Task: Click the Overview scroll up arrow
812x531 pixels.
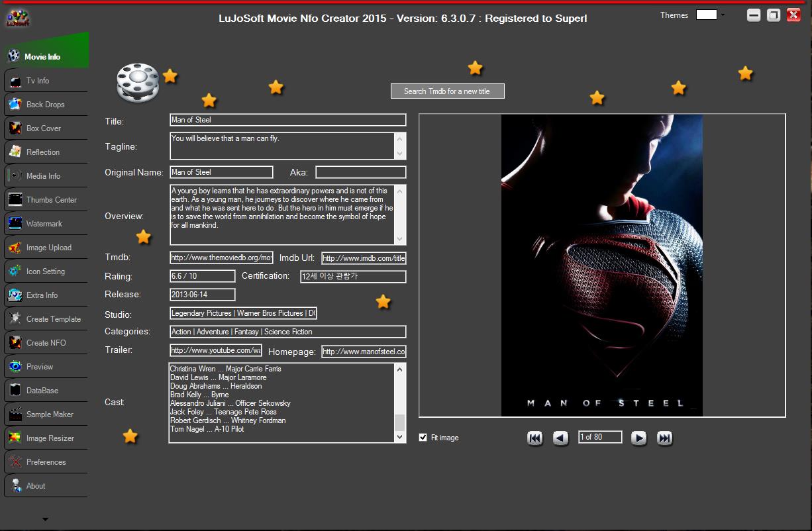Action: coord(399,191)
